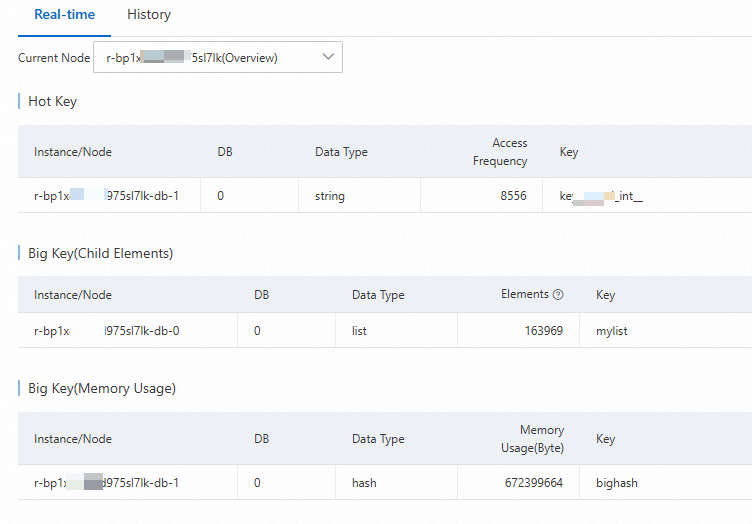The width and height of the screenshot is (752, 524).
Task: Expand the node selector chevron arrow
Action: (x=328, y=58)
